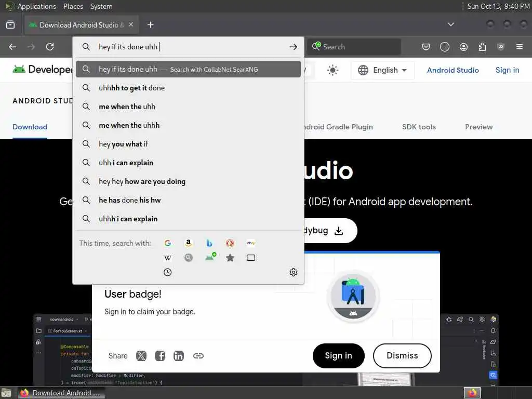Open Android Studio link in header
This screenshot has width=532, height=399.
click(453, 70)
